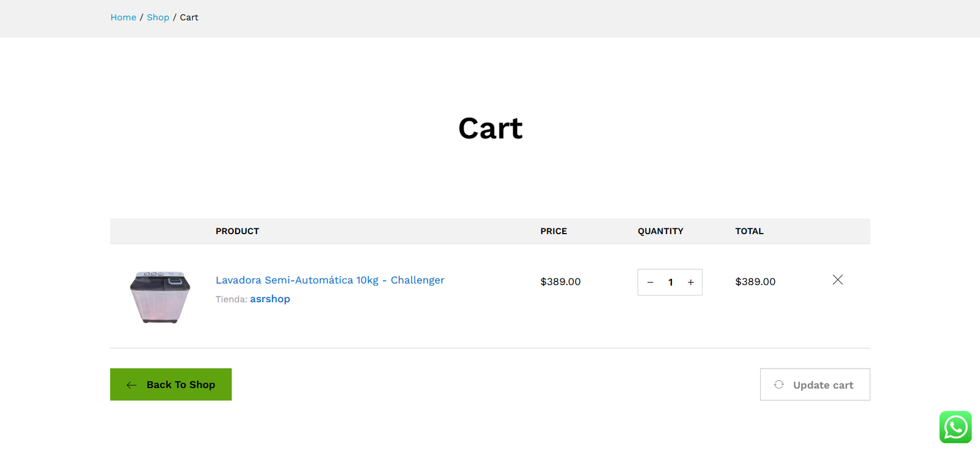Click the refresh icon in Update cart

(778, 384)
